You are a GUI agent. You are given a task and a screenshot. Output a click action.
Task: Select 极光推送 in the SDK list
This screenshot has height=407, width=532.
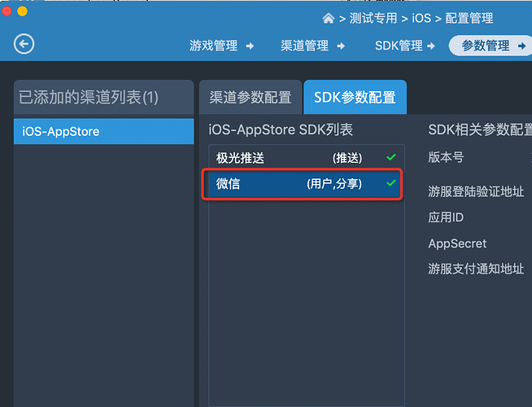240,158
